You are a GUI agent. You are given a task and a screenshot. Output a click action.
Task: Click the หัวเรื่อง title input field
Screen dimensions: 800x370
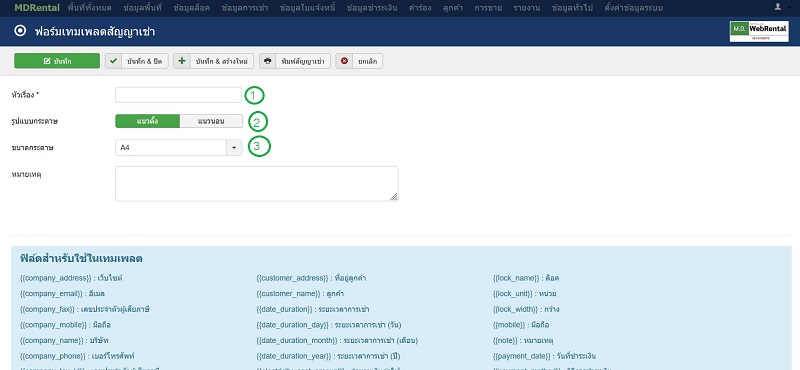pyautogui.click(x=178, y=95)
